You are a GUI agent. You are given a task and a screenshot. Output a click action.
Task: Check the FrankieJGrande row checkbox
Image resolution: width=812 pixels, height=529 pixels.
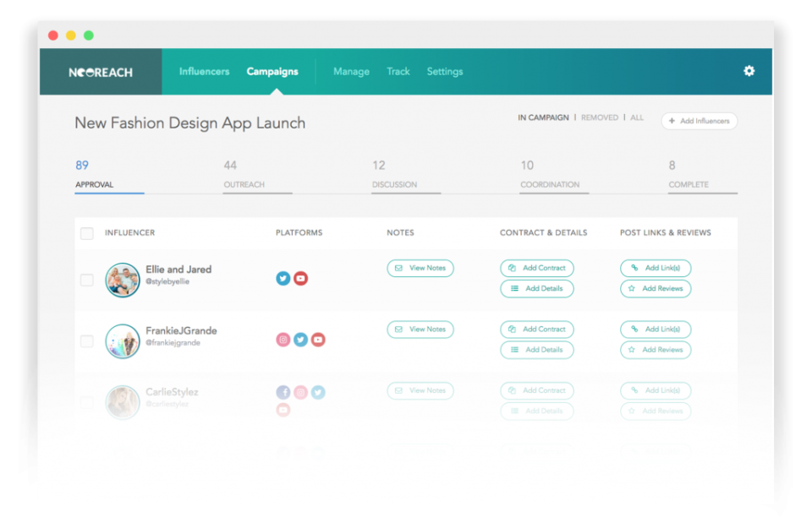(87, 341)
